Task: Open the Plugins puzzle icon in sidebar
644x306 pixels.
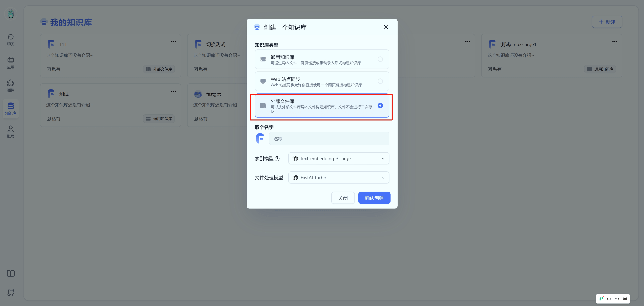Action: pyautogui.click(x=11, y=83)
